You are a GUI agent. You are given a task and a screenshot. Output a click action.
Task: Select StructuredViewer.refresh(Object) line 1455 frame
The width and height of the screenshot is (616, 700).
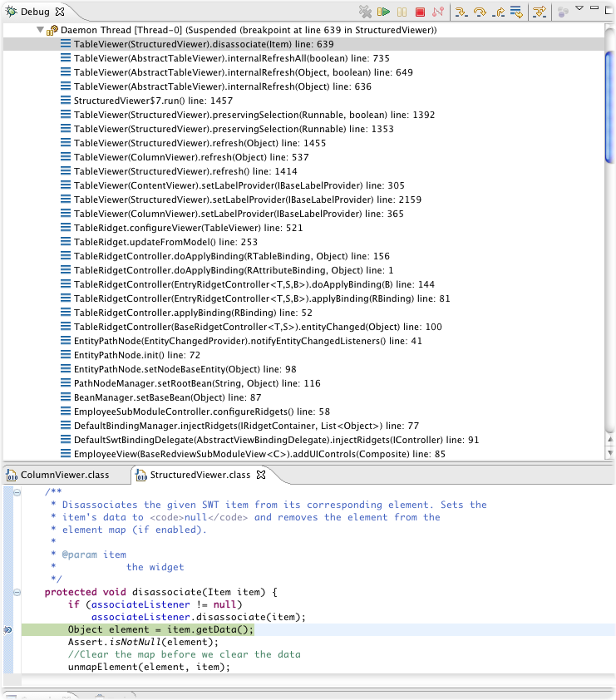click(200, 143)
